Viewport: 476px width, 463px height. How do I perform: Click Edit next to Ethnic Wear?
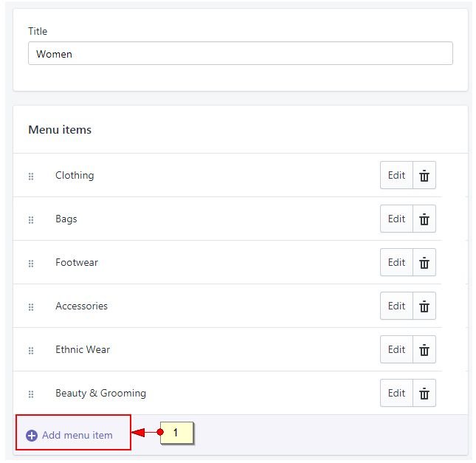click(x=396, y=350)
